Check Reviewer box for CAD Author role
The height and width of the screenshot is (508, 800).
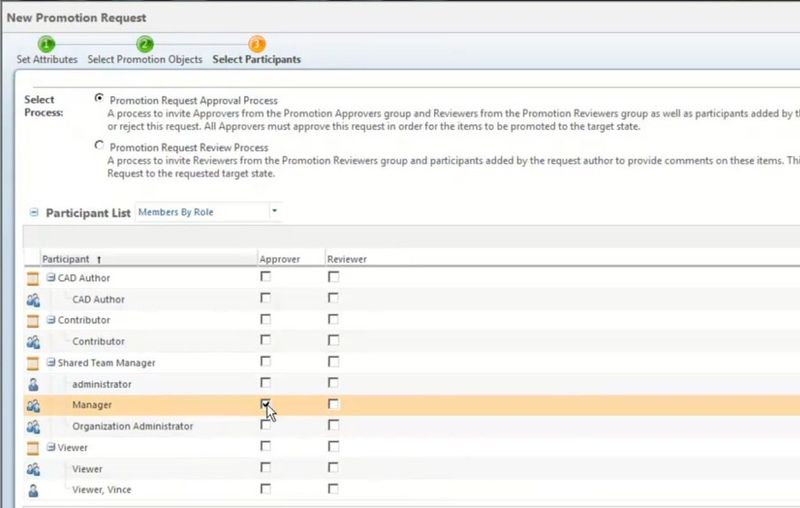pos(333,276)
